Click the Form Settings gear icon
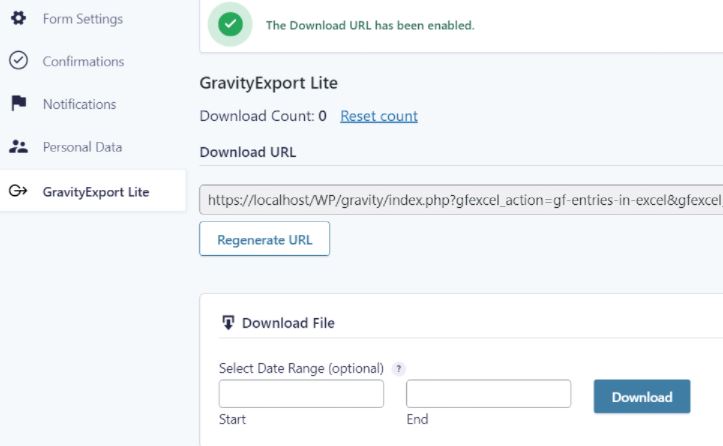 [x=18, y=18]
